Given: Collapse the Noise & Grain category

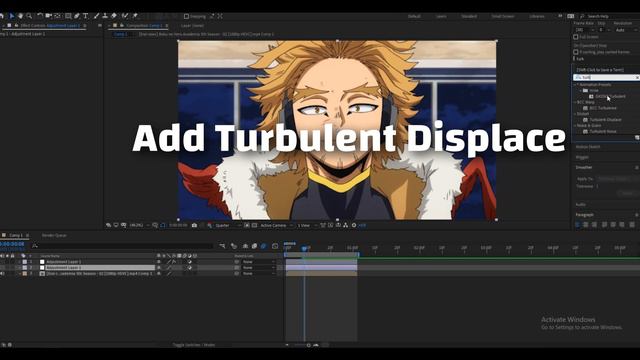Looking at the screenshot, I should point(576,126).
